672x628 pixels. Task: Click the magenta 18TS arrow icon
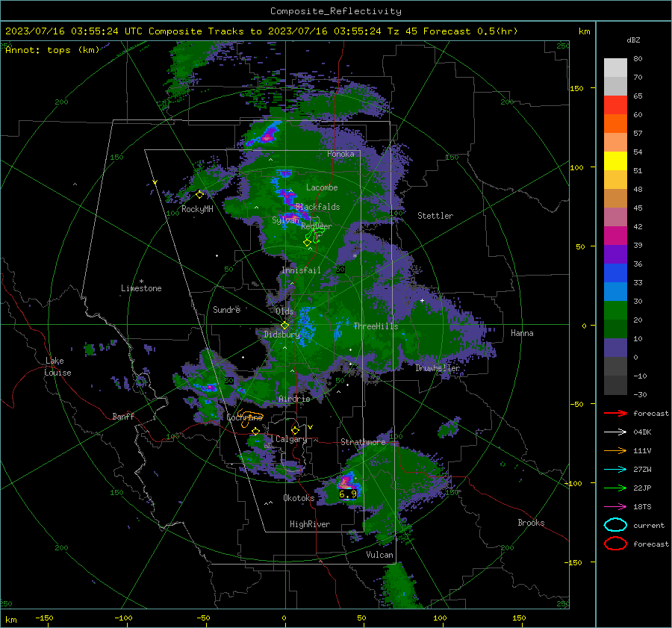(615, 507)
